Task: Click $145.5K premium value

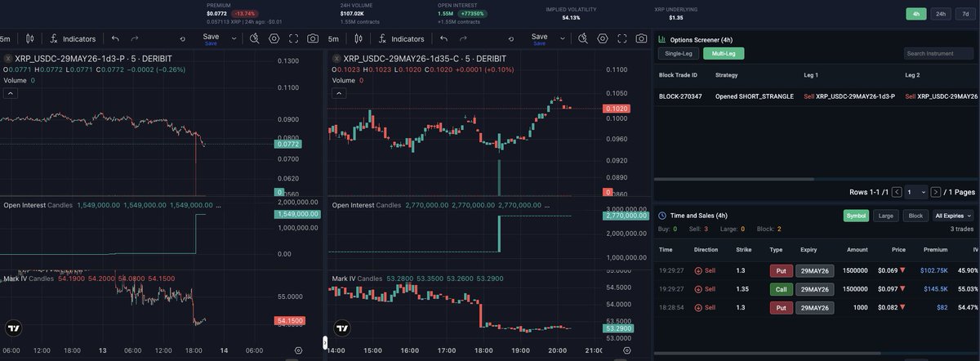Action: coord(936,289)
